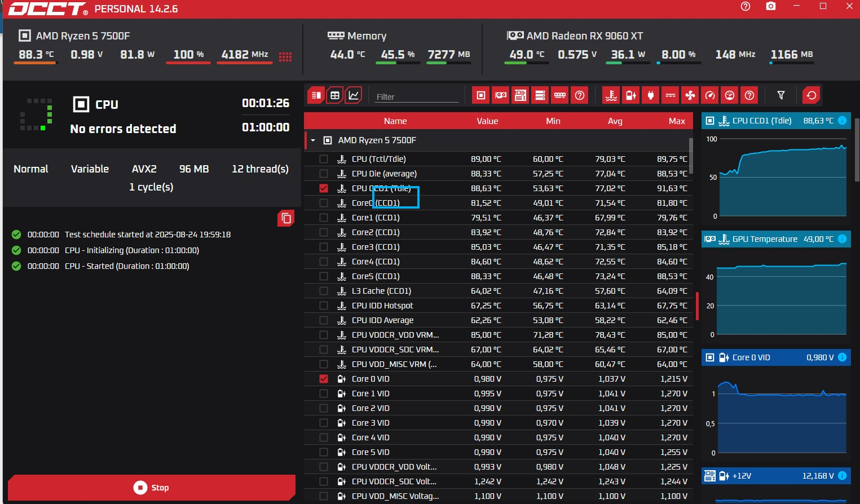Enable graph for CPU (Tctl/Tdie) checkbox
Image resolution: width=860 pixels, height=504 pixels.
(324, 159)
